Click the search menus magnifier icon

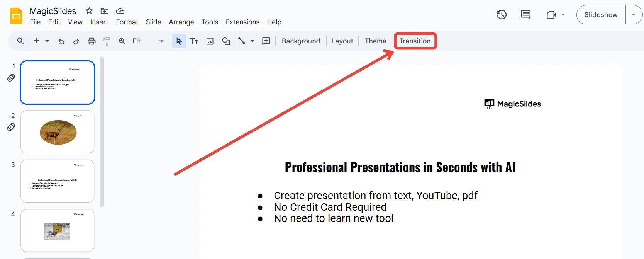point(20,41)
